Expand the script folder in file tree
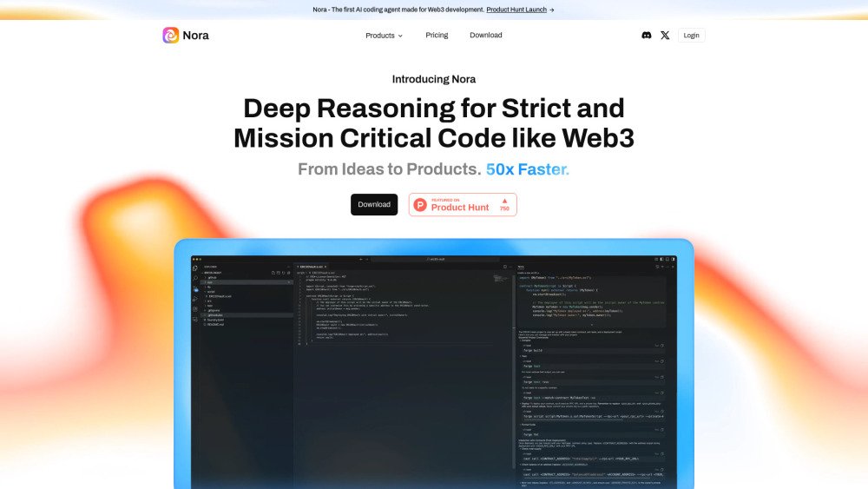868x489 pixels. tap(211, 292)
